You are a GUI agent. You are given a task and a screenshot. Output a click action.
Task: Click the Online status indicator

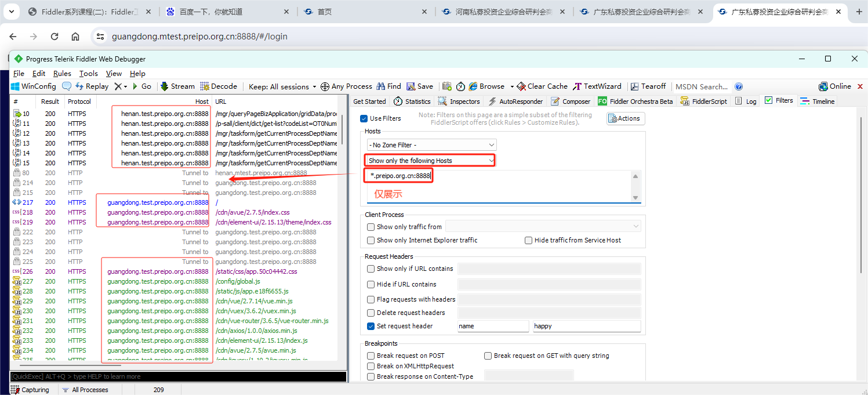pyautogui.click(x=835, y=86)
